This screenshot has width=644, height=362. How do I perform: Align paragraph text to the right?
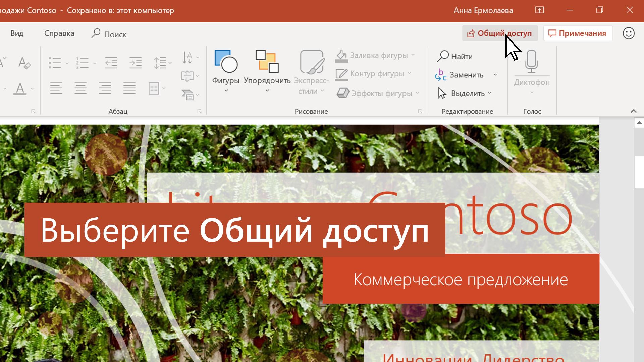tap(105, 88)
